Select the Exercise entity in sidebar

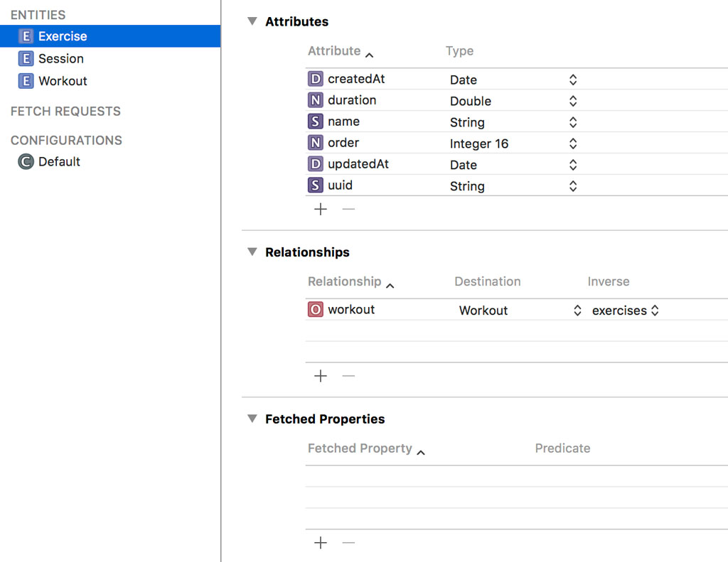point(63,36)
